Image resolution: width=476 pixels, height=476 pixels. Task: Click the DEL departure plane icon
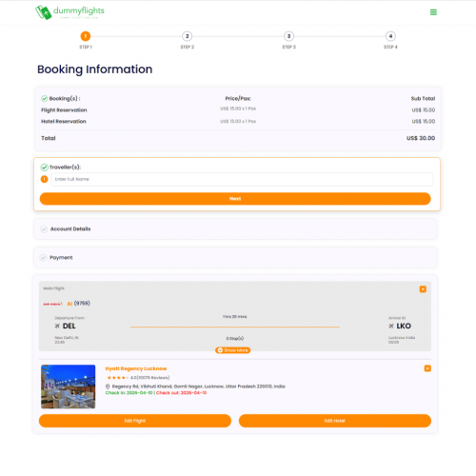57,326
